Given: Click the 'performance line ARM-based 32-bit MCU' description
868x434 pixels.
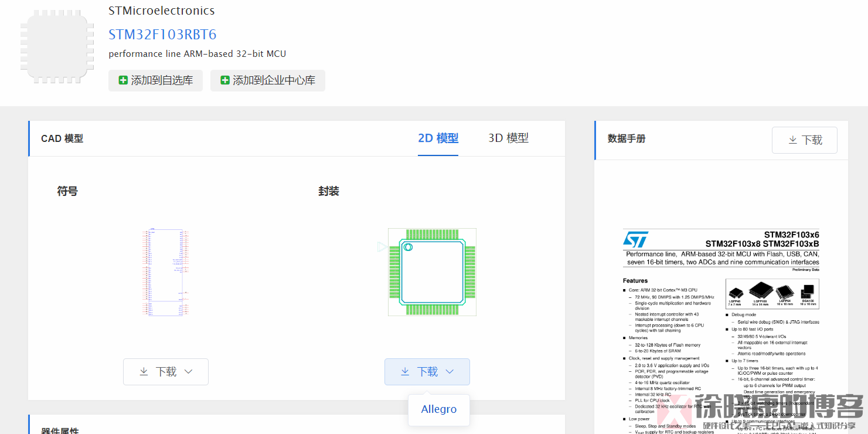Looking at the screenshot, I should [198, 54].
